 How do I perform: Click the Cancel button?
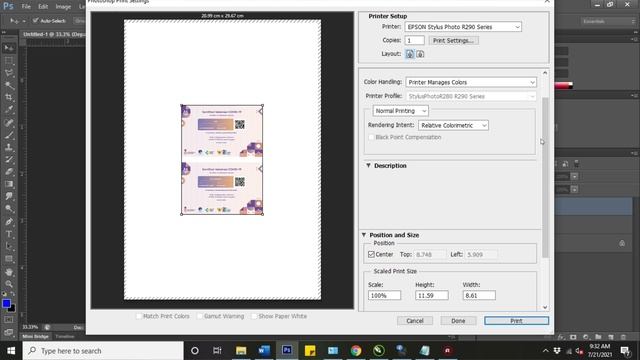[415, 321]
